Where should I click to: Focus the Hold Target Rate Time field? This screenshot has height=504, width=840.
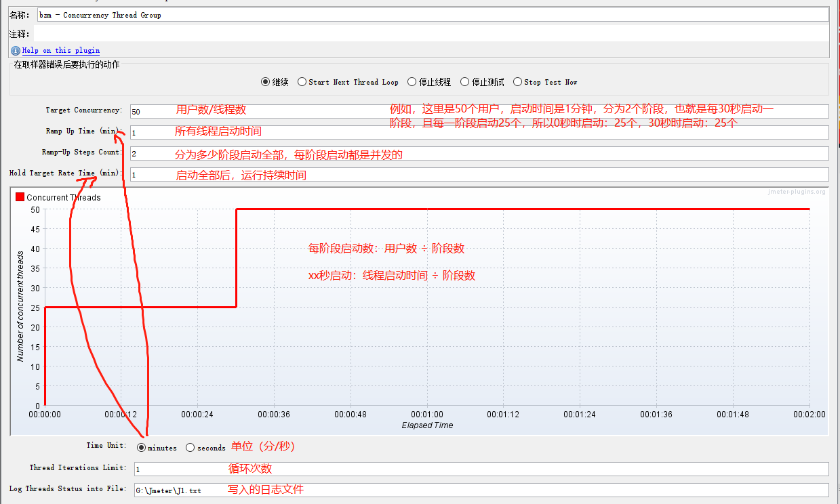(x=479, y=174)
